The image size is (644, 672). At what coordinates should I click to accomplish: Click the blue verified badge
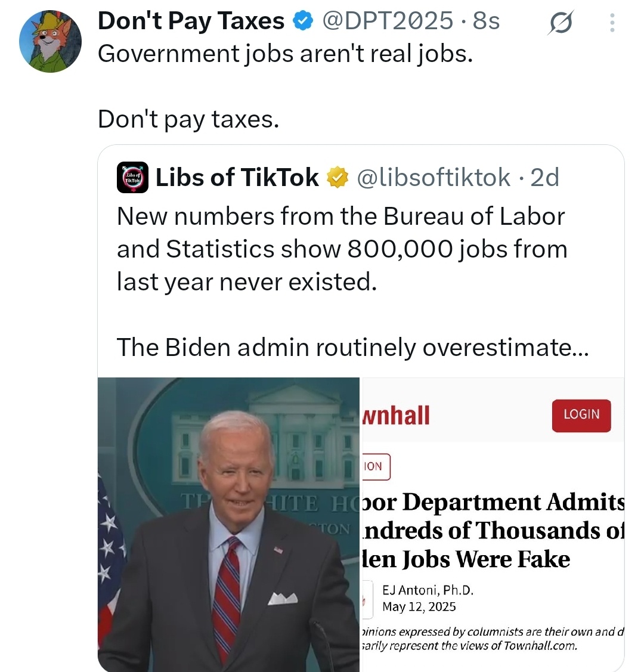pyautogui.click(x=303, y=21)
